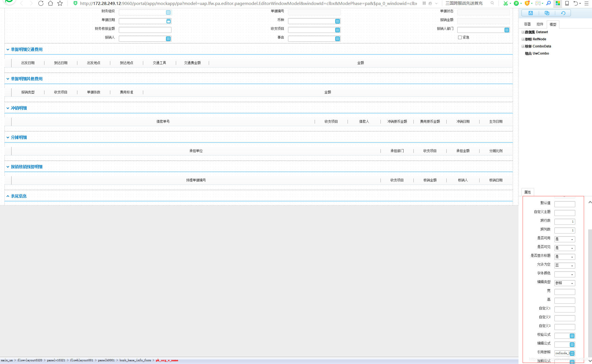Click the pk_org_v_name breadcrumb item
The image size is (592, 364).
pos(167,360)
